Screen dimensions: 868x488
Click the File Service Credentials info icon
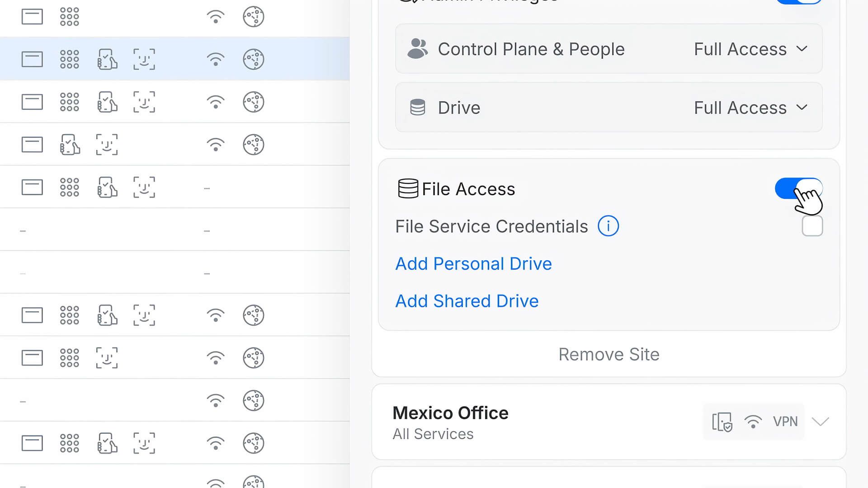tap(608, 226)
